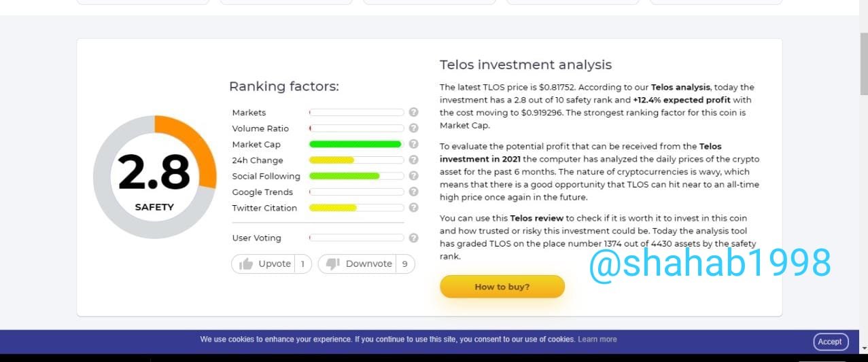Click User Voting question mark icon

pyautogui.click(x=413, y=238)
